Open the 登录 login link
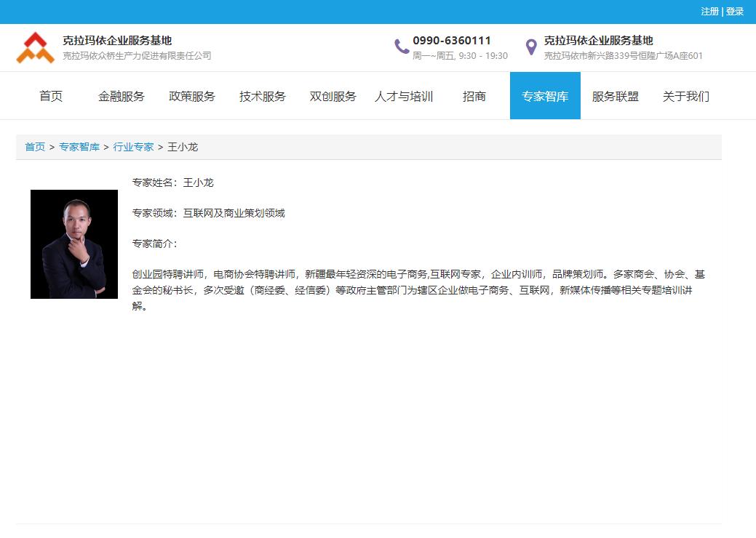Viewport: 756px width, 538px height. click(x=735, y=12)
